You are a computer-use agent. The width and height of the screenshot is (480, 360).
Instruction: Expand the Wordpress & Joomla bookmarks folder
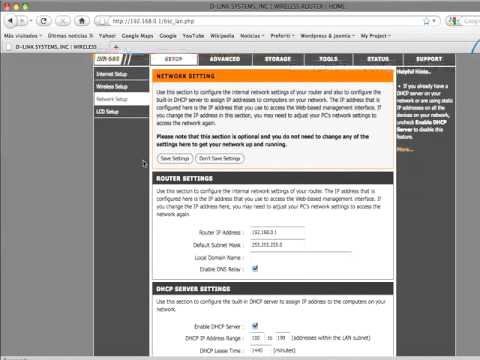tap(328, 36)
